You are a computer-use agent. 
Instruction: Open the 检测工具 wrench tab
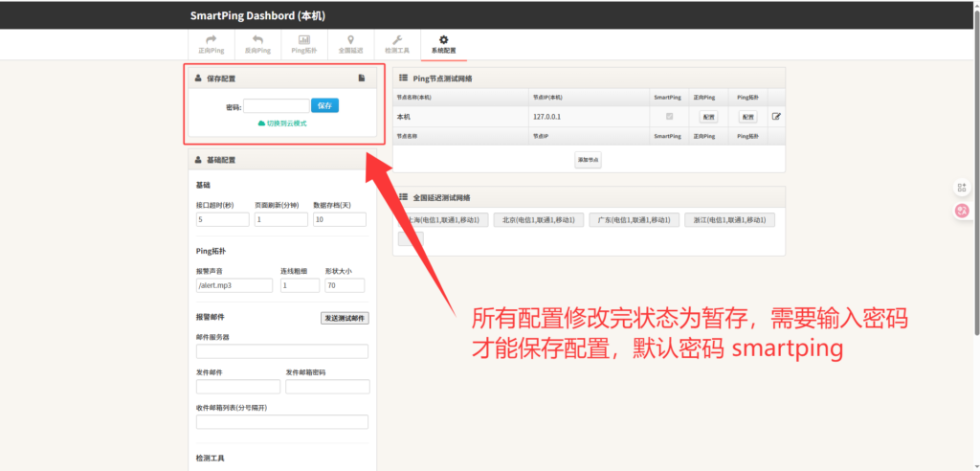[x=396, y=44]
